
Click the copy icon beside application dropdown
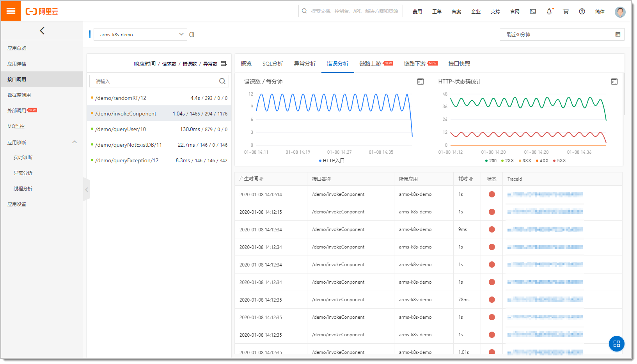click(x=192, y=34)
